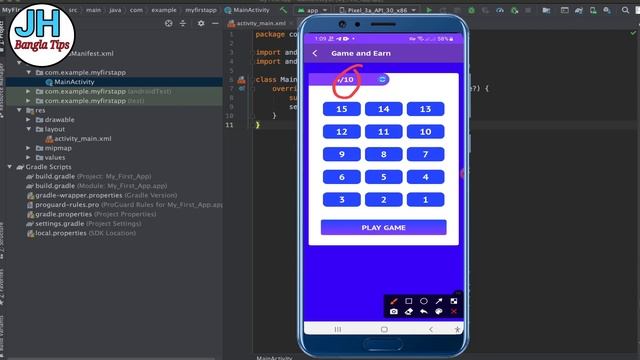The height and width of the screenshot is (360, 640).
Task: Expand the com.example.myfirstapp (androidTest) package
Action: coord(29,91)
